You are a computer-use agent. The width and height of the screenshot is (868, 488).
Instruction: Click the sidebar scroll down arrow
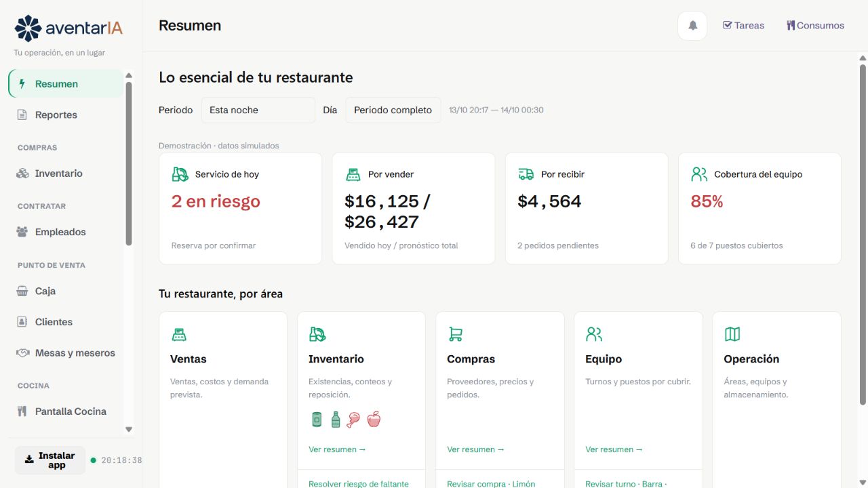coord(129,429)
